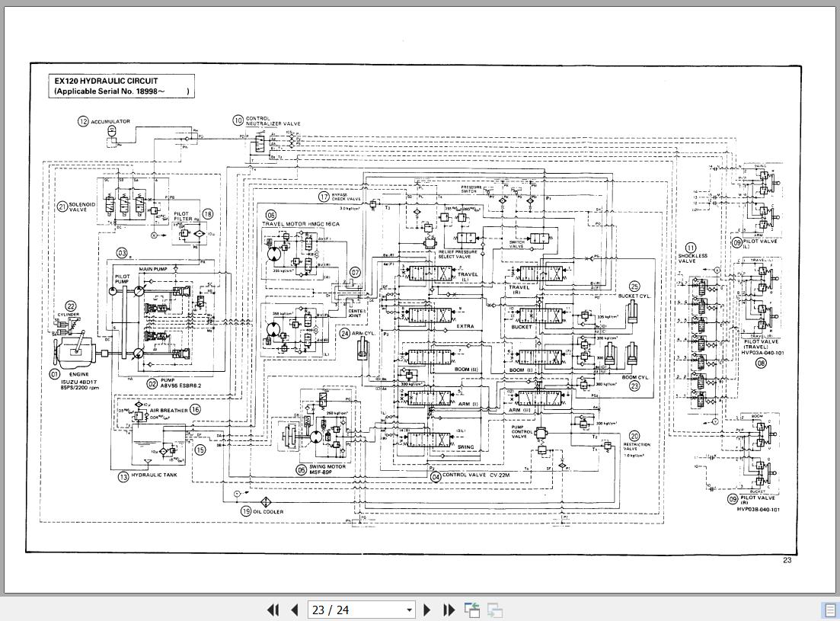This screenshot has height=621, width=840.
Task: Click the CONTROL NEUTRALIZER VALVE label
Action: [273, 120]
